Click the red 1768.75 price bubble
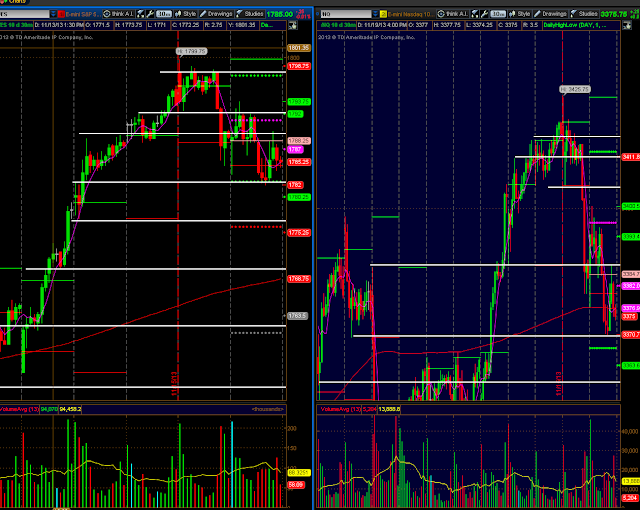This screenshot has width=640, height=510. (x=299, y=279)
